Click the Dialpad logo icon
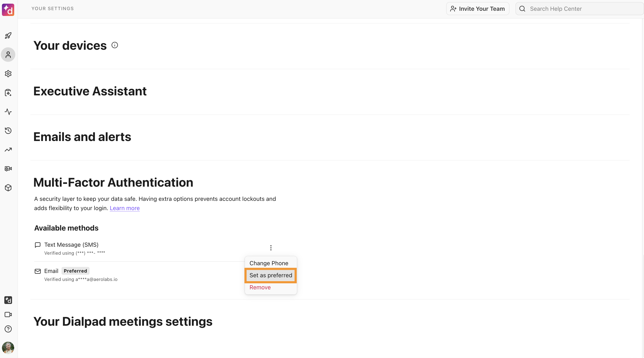 coord(8,9)
